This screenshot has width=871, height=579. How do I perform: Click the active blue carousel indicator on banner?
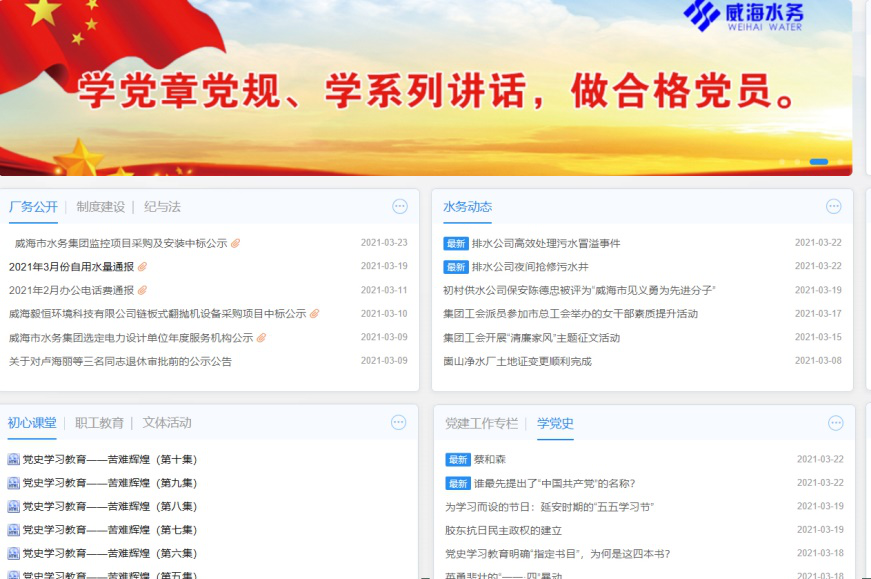click(818, 162)
